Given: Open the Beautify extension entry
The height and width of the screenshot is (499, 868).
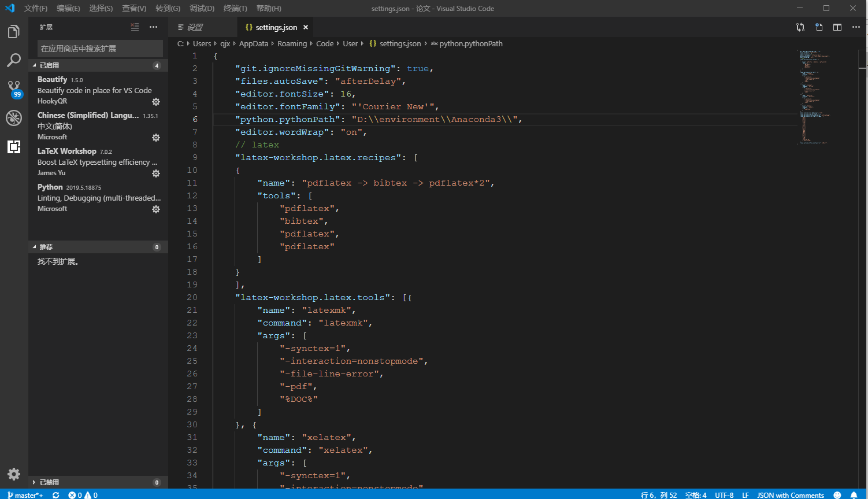Looking at the screenshot, I should [98, 90].
